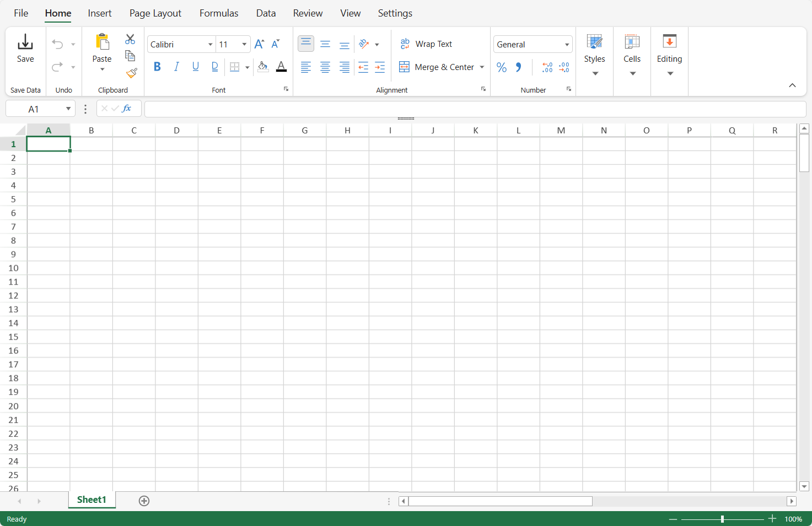
Task: Toggle Bold formatting
Action: (x=157, y=67)
